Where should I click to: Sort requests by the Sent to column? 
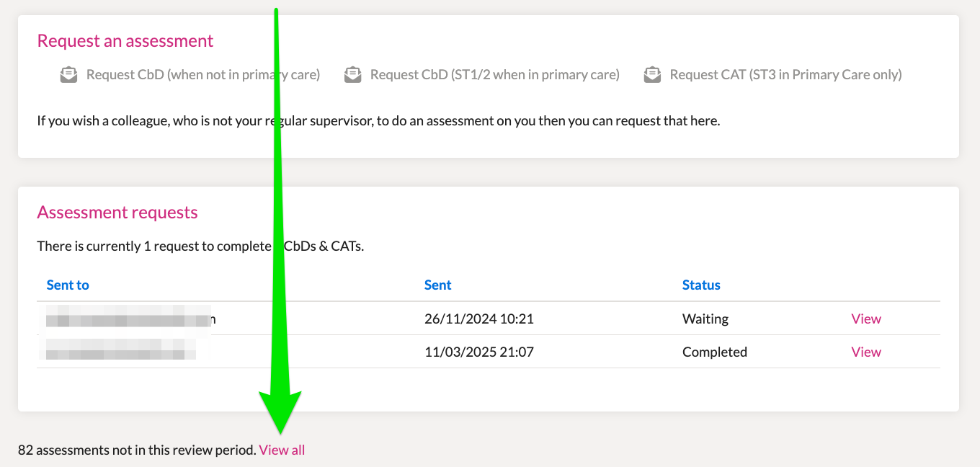(x=68, y=285)
